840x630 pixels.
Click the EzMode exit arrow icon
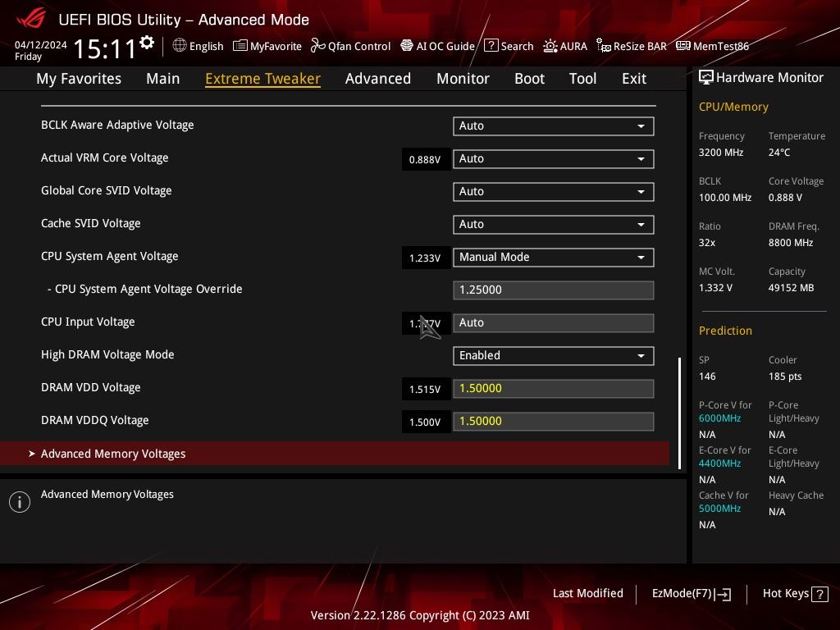pyautogui.click(x=724, y=594)
